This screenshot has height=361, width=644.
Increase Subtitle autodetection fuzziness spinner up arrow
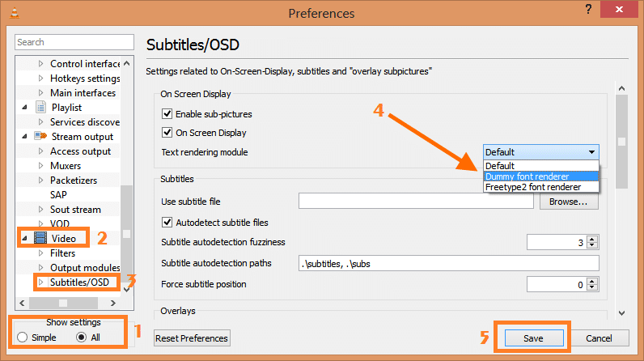coord(592,239)
